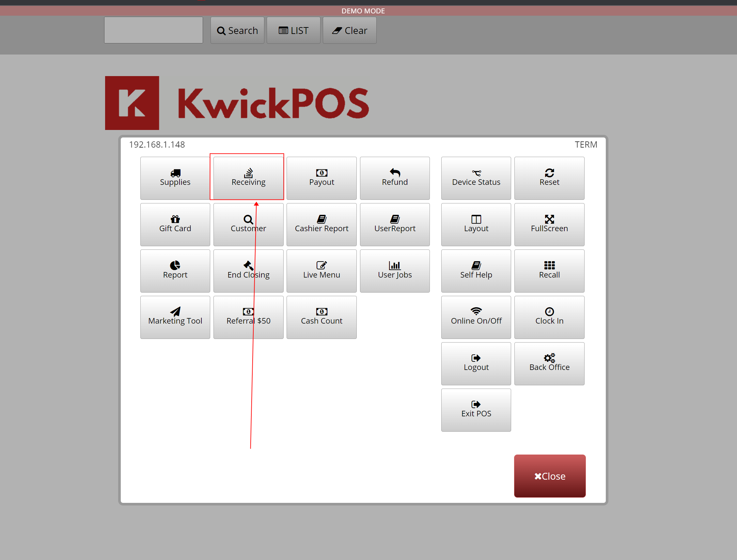Open User Jobs
The image size is (737, 560).
[395, 271]
